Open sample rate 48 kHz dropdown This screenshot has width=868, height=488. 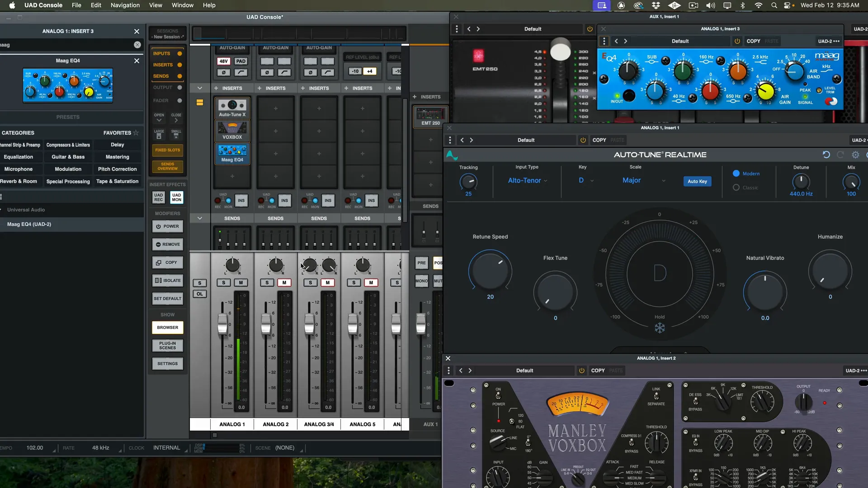coord(104,448)
